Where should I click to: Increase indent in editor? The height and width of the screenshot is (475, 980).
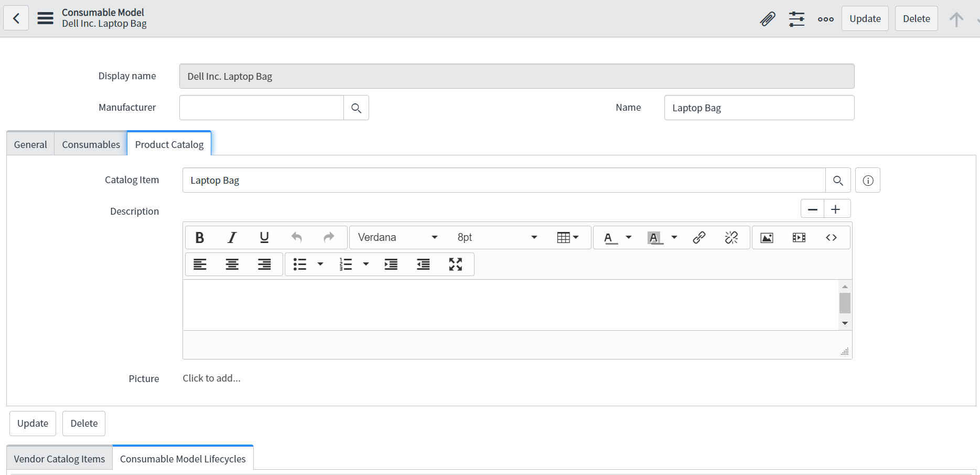(x=391, y=264)
